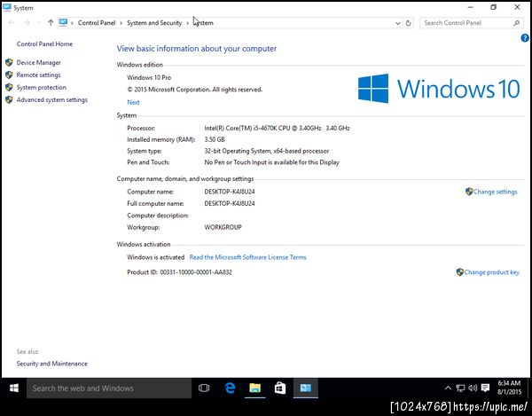532x416 pixels.
Task: Click the Windows 10 Pro edition text
Action: tap(149, 77)
